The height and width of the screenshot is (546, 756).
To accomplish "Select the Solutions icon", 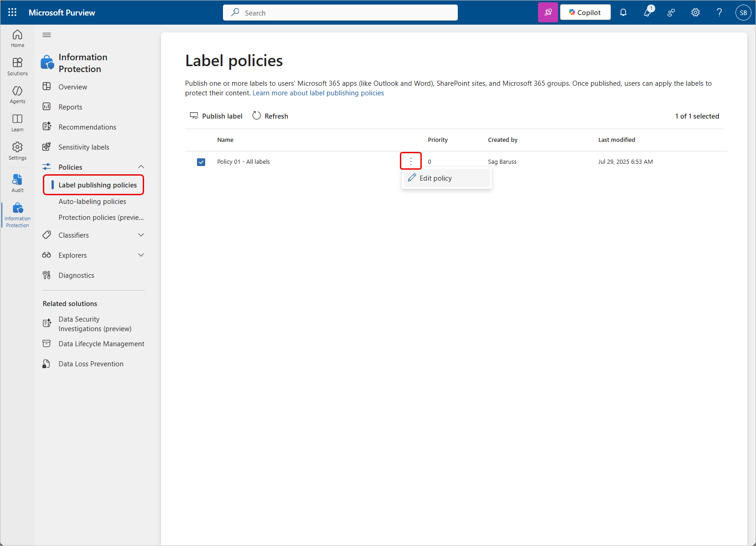I will pos(17,67).
